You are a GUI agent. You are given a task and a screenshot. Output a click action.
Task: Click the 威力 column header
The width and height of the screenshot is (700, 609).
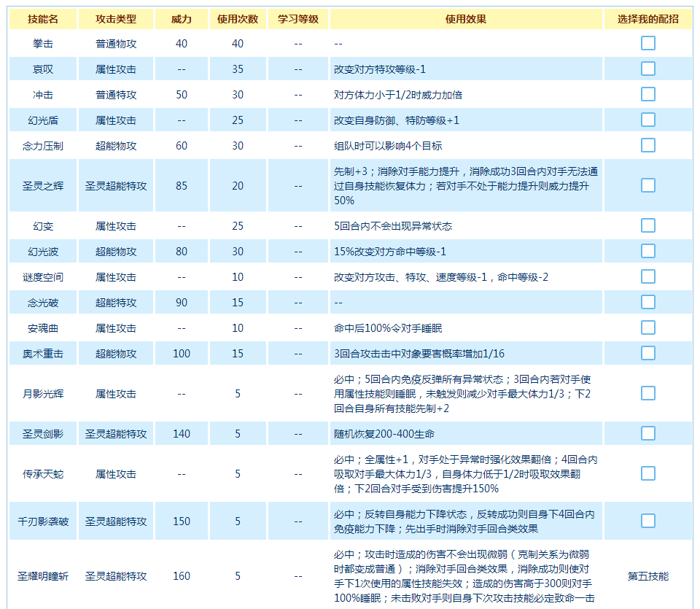(182, 19)
